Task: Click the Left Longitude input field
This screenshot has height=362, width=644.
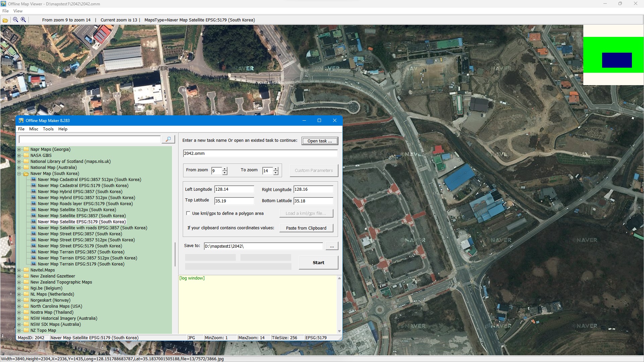Action: point(234,189)
